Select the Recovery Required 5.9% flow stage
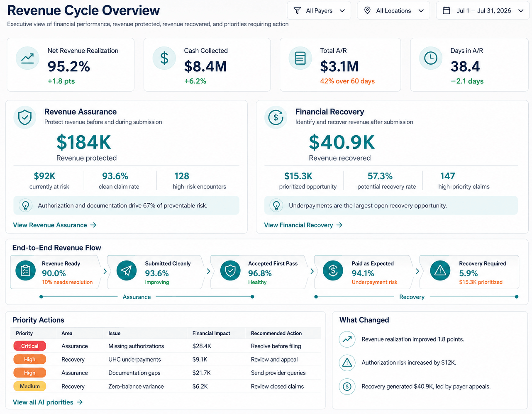Viewport: 532px width, 414px height. coord(469,272)
